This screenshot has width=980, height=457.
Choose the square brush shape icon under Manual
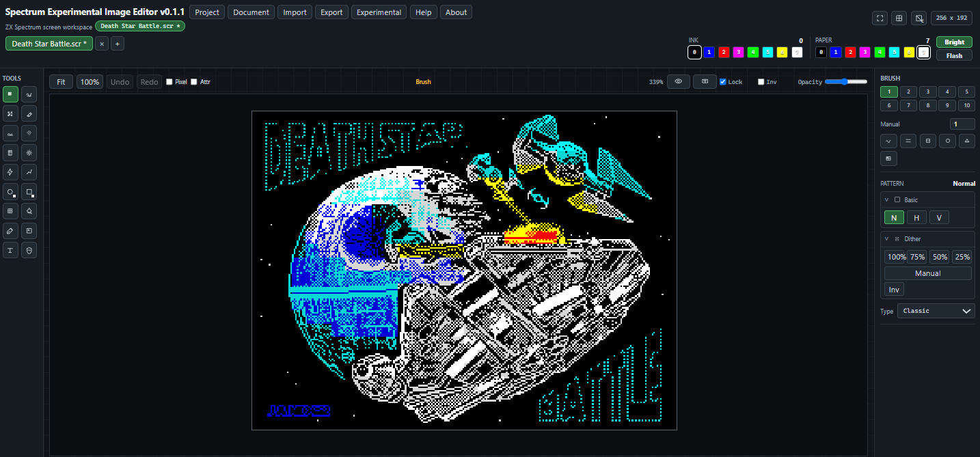927,141
